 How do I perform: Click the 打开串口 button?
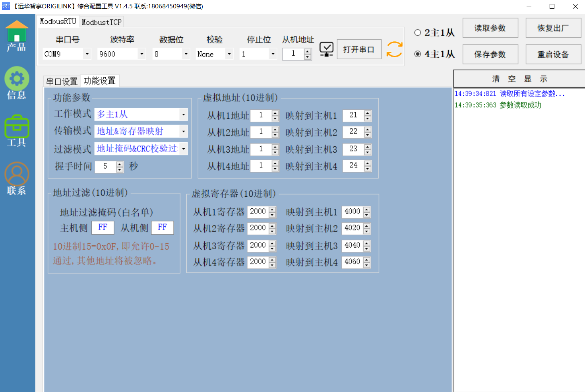(x=359, y=49)
